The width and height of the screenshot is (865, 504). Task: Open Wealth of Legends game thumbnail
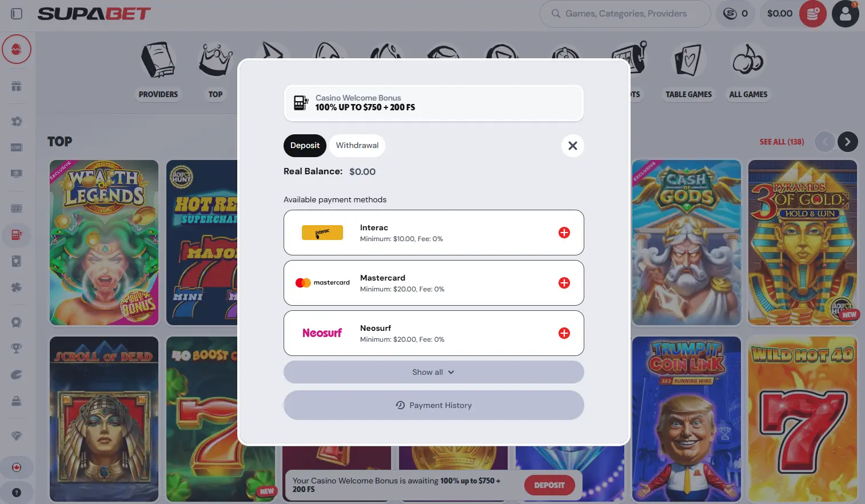point(104,243)
